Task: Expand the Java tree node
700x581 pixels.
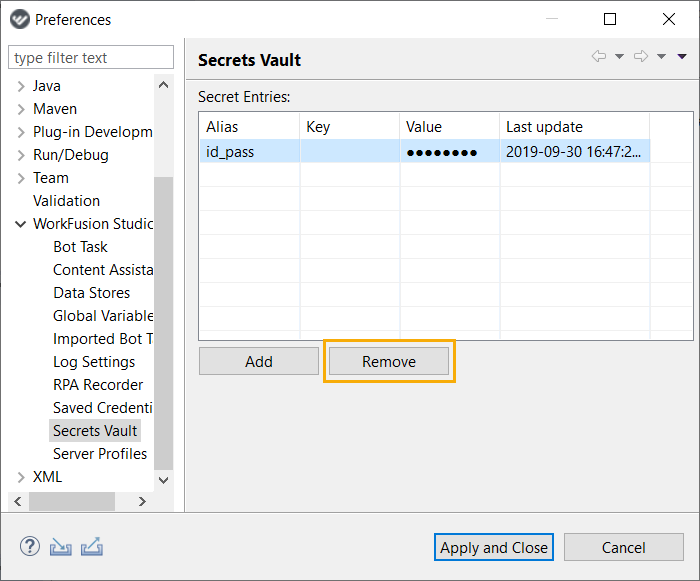Action: [x=21, y=86]
